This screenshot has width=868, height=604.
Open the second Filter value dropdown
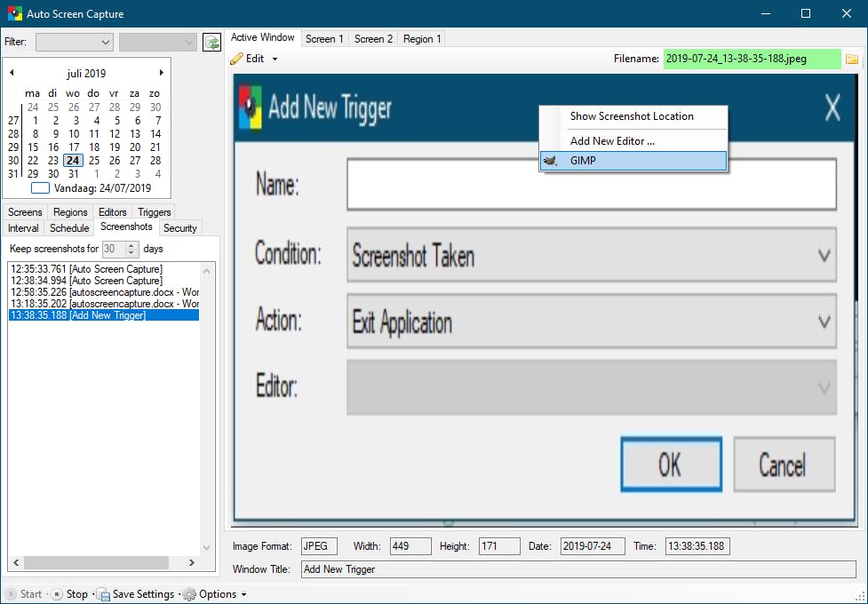click(x=158, y=42)
